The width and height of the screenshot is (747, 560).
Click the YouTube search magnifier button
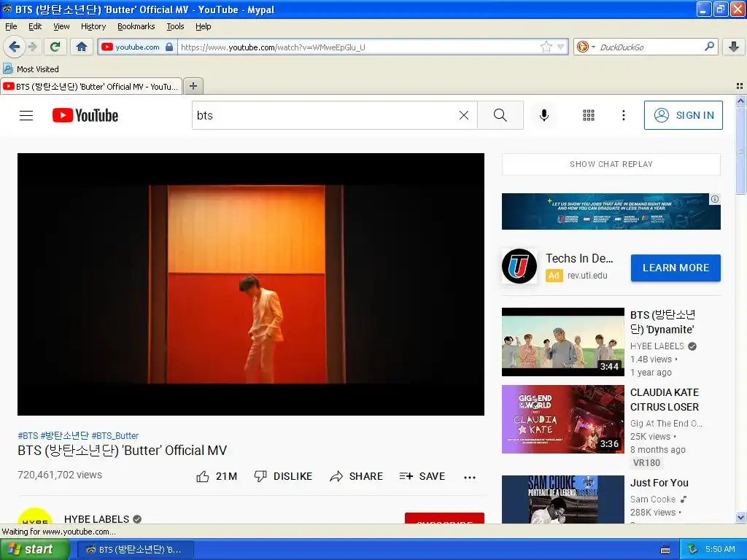click(500, 115)
